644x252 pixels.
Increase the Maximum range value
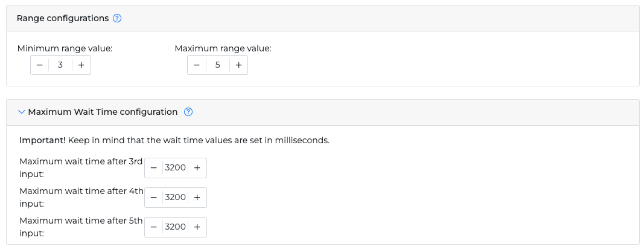pyautogui.click(x=238, y=65)
